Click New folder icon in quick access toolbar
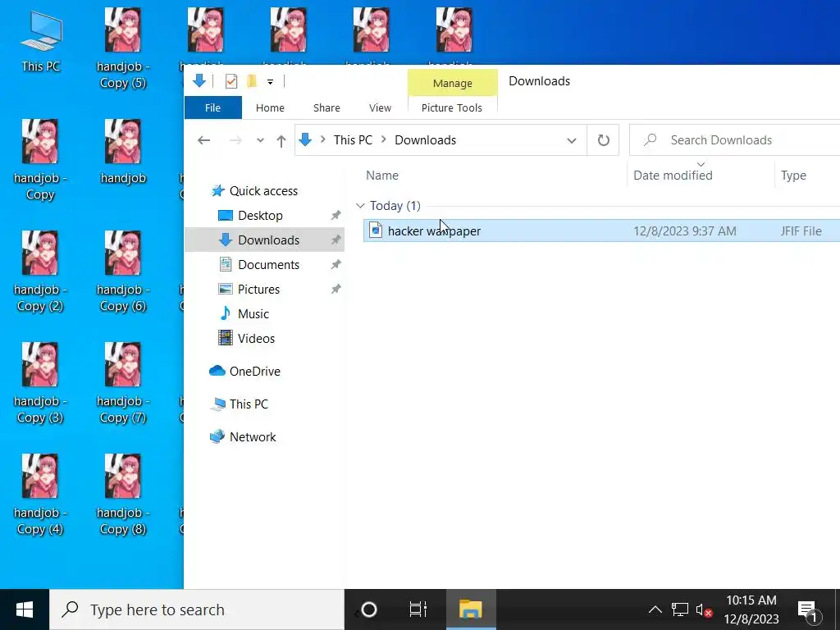 pyautogui.click(x=252, y=81)
